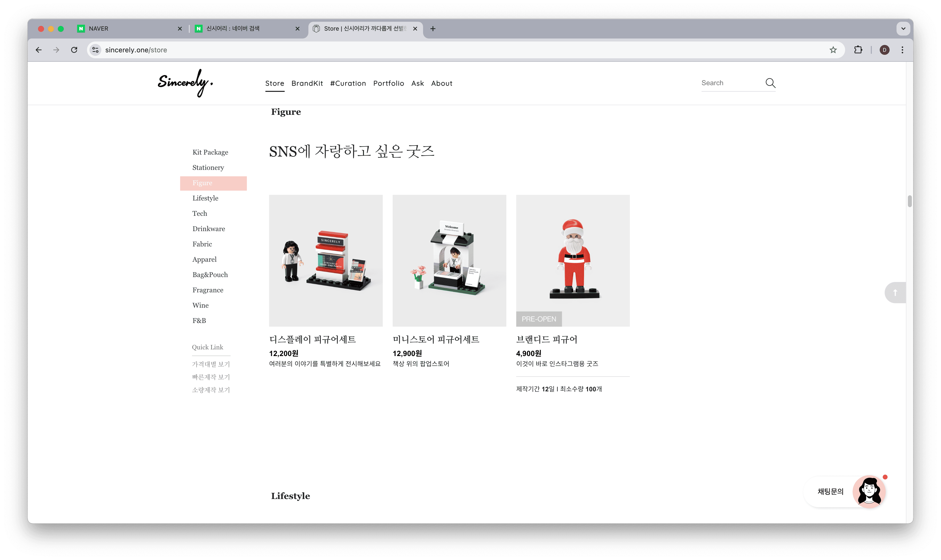Open the chat inquiry avatar
This screenshot has height=560, width=941.
click(x=869, y=491)
